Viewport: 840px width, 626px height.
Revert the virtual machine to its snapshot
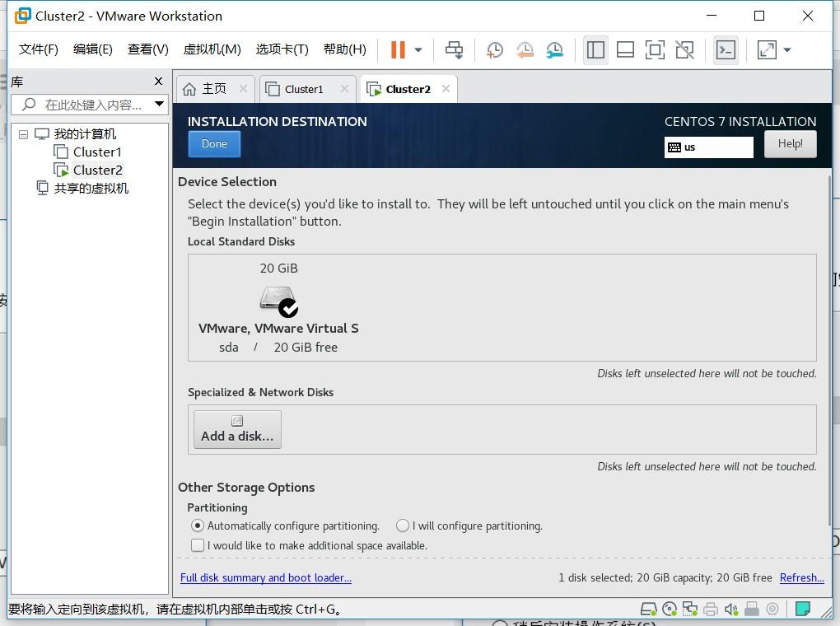(x=525, y=50)
